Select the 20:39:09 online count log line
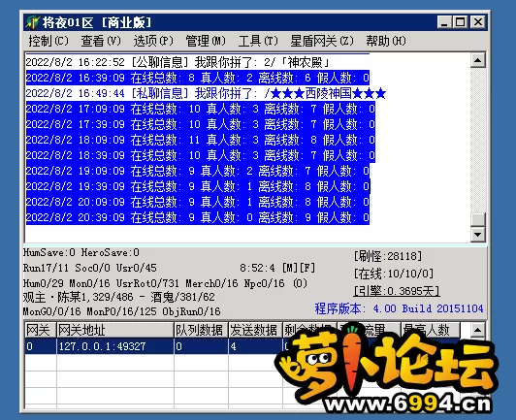This screenshot has height=420, width=516. coord(198,217)
